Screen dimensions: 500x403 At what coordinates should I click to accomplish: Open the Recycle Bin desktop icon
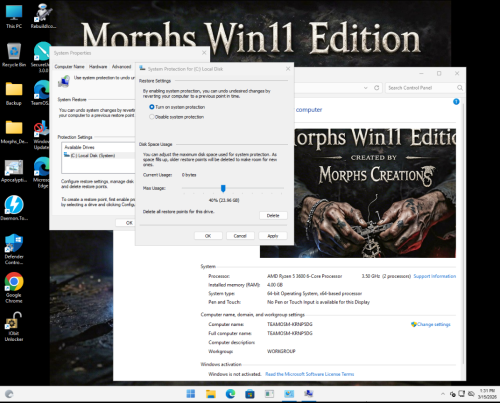[14, 55]
